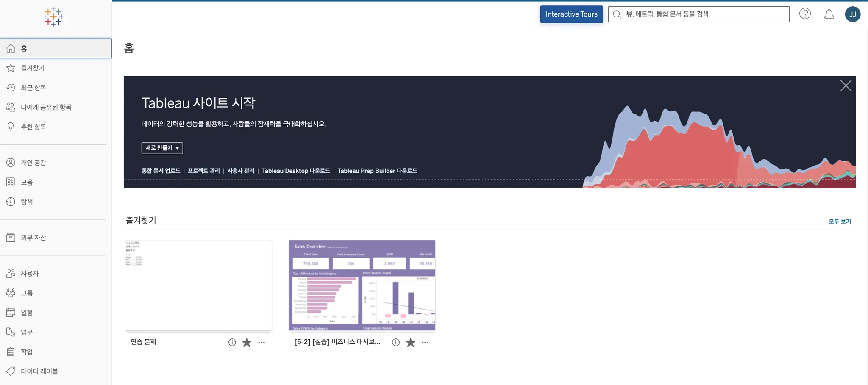Click the 즐겨찾기 star icon in sidebar
Viewport: 868px width, 385px height.
coord(11,68)
